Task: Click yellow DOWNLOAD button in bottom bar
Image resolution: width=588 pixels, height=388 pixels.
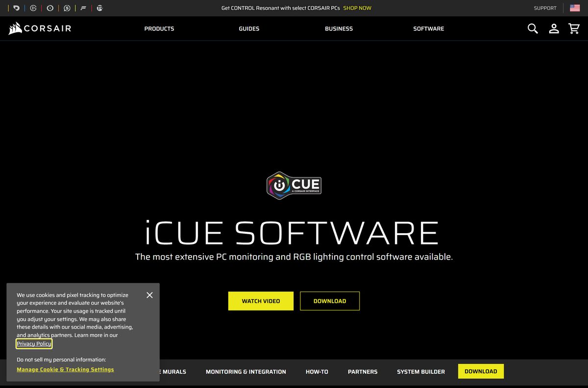Action: [481, 371]
